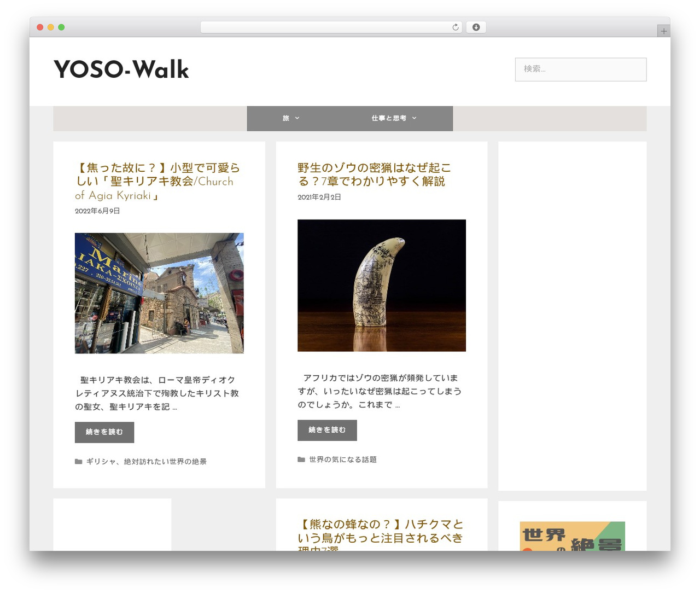Image resolution: width=700 pixels, height=593 pixels.
Task: Open the 世界の絶景 sidebar banner image
Action: tap(572, 536)
